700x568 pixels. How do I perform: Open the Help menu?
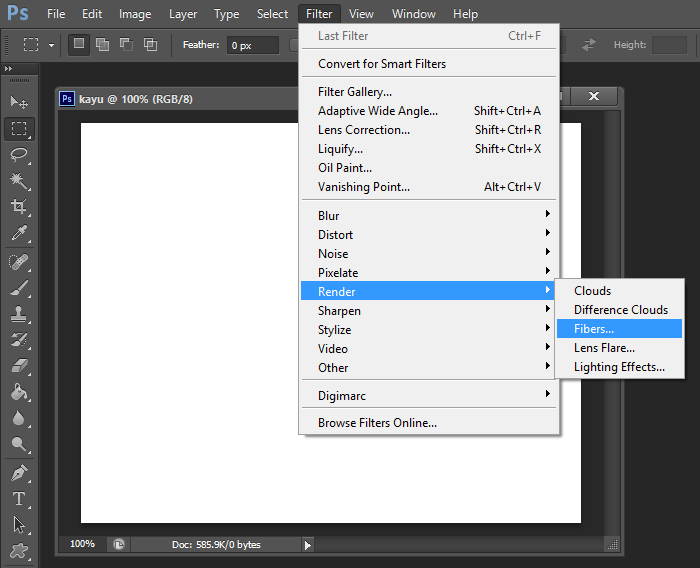465,14
